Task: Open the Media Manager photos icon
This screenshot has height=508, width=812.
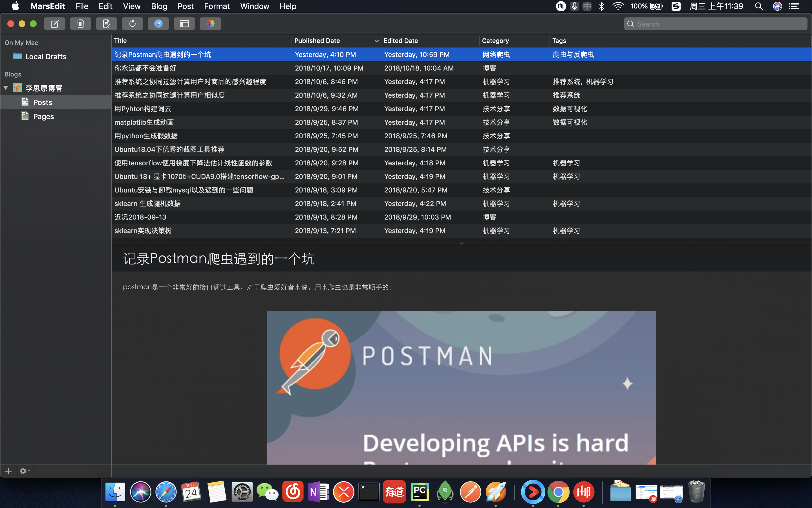Action: (x=210, y=24)
